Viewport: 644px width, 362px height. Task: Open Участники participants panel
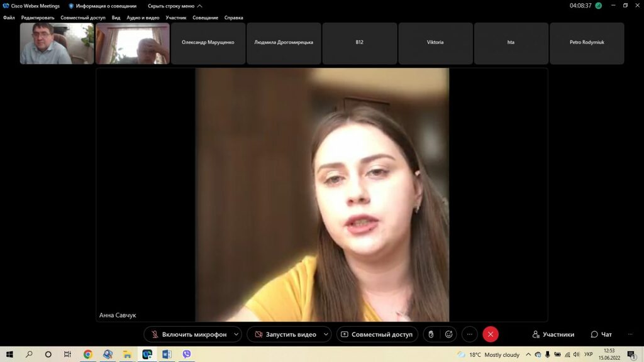pyautogui.click(x=553, y=334)
